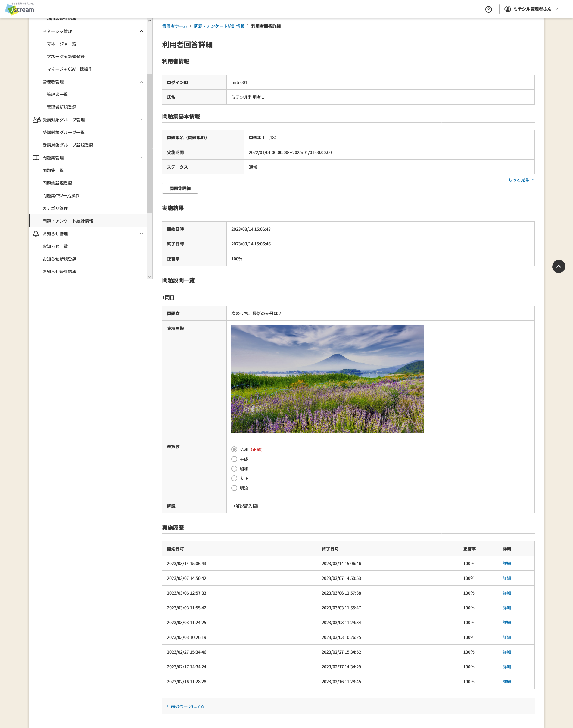Open お知らせ新規登録 menu item

click(x=59, y=259)
